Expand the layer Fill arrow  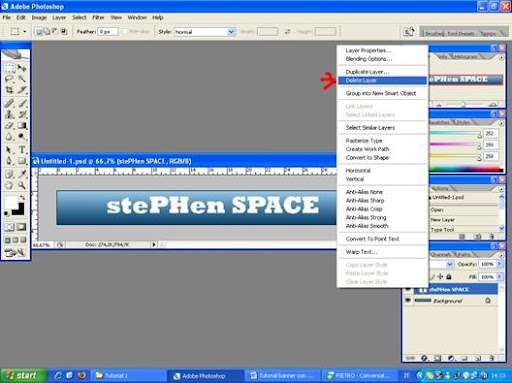tap(499, 277)
